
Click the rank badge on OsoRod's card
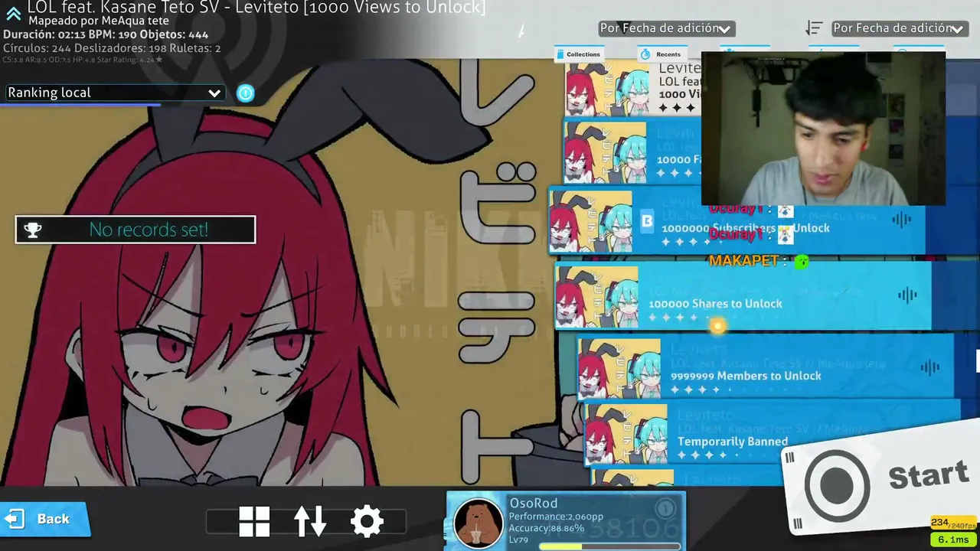pos(665,507)
